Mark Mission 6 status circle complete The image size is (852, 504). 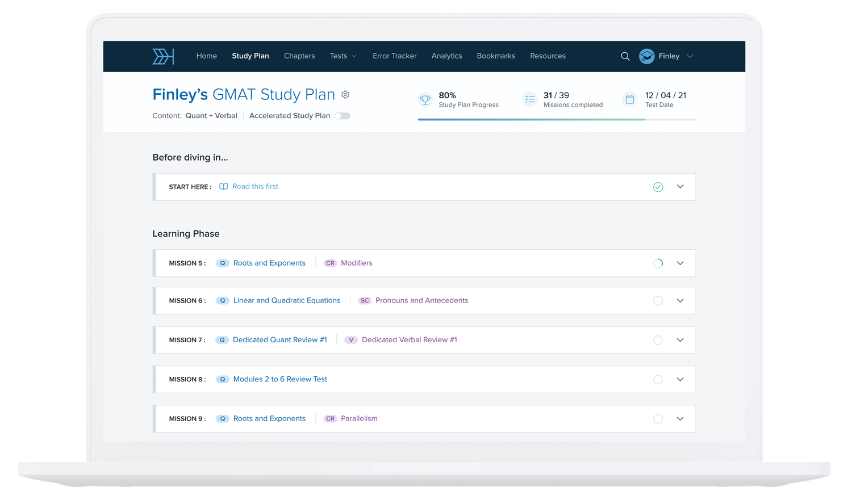click(658, 301)
